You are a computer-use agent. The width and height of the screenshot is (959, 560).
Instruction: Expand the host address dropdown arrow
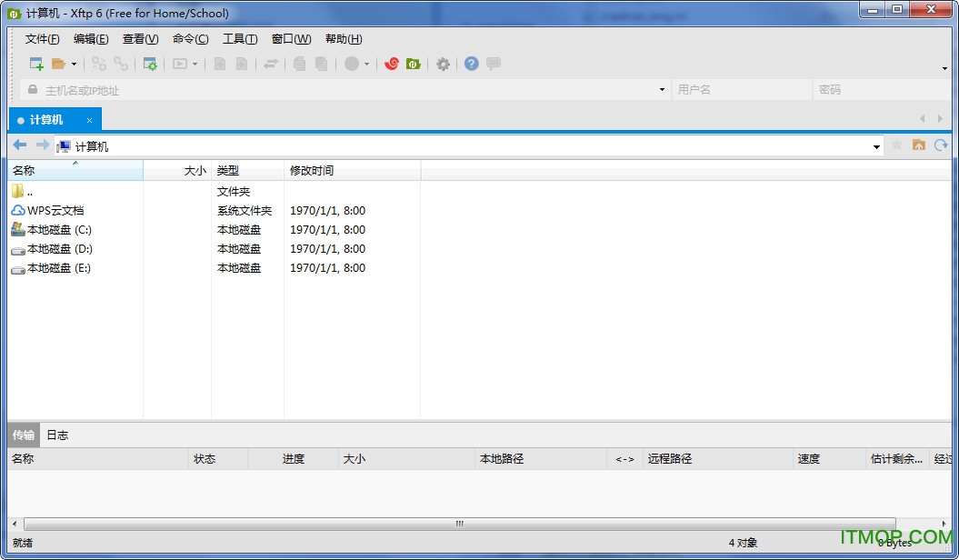point(662,90)
